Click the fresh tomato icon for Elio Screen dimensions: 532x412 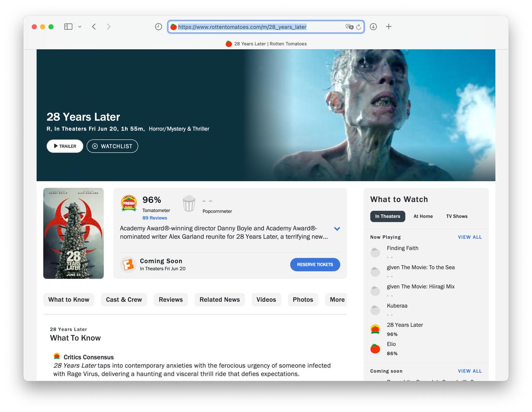point(375,348)
